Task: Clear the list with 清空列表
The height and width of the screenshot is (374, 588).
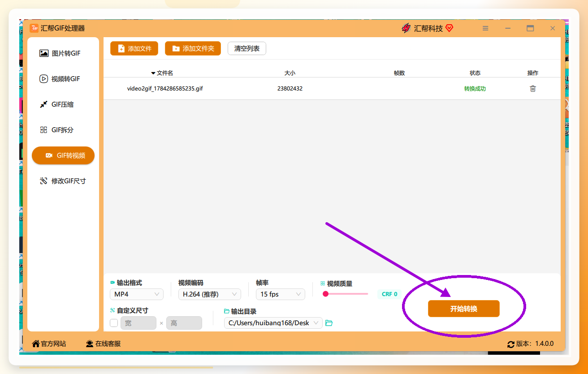Action: 247,48
